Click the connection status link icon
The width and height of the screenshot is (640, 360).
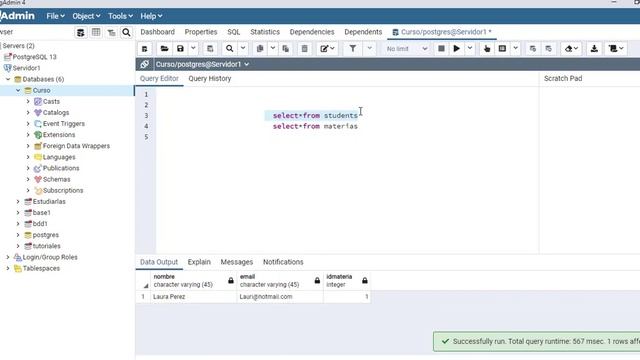click(x=144, y=64)
